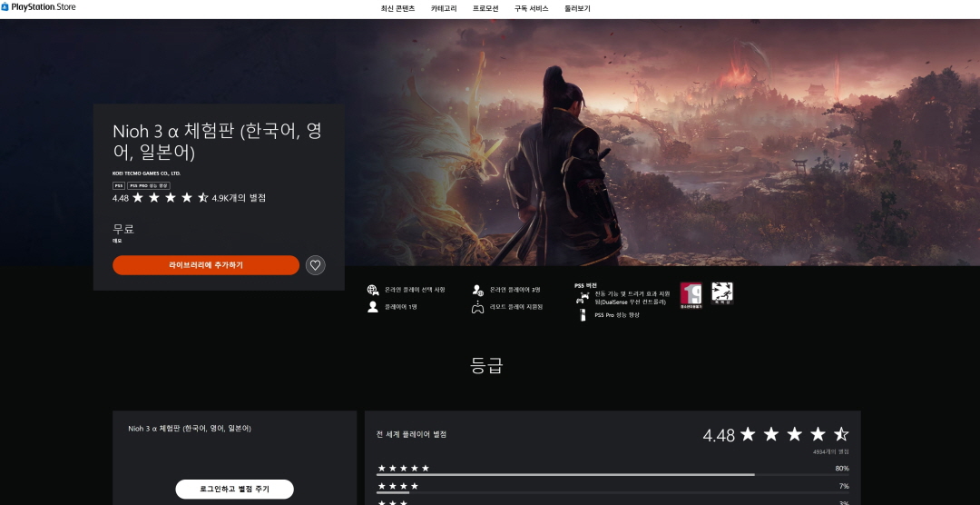
Task: Click 라이브러리에 추가하기 button
Action: (206, 265)
